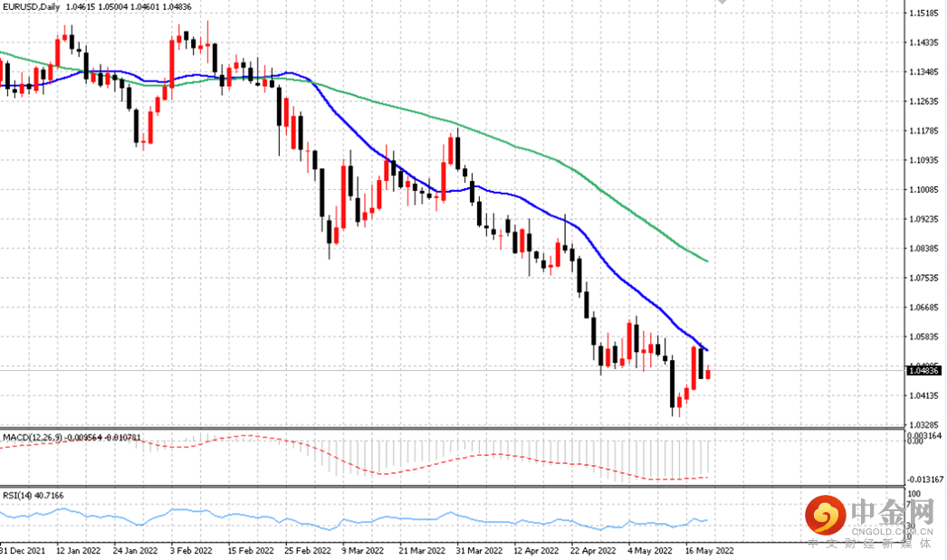
Task: Click the 1.07535 price axis label
Action: point(924,278)
